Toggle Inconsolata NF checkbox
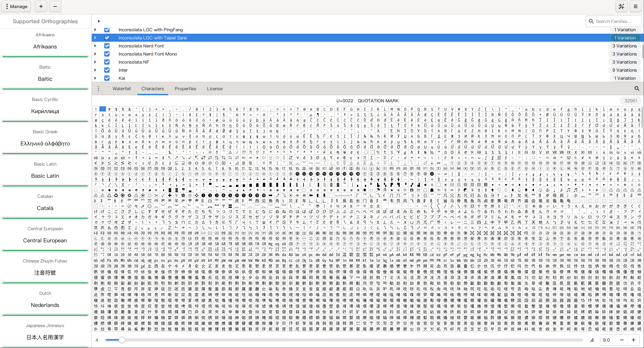The width and height of the screenshot is (644, 348). (107, 62)
